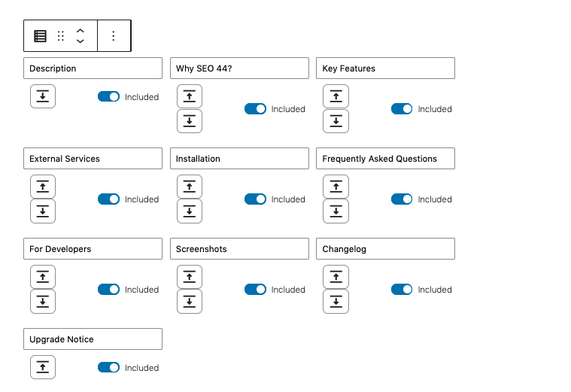Disable the Frequently Asked Questions Included toggle

(402, 199)
